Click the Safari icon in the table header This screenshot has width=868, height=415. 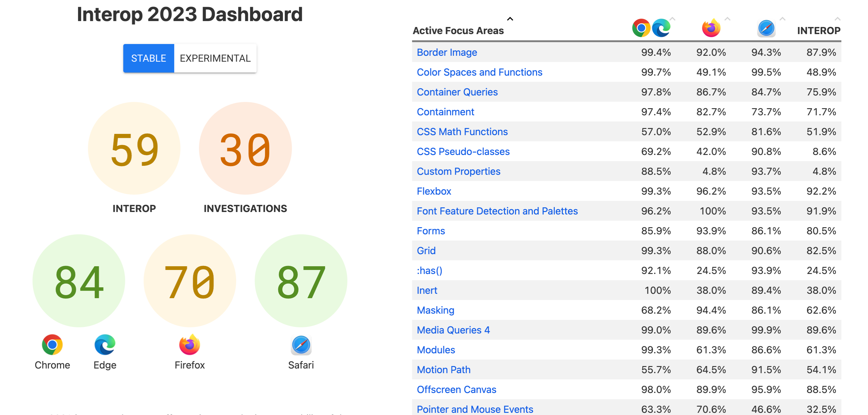[x=766, y=28]
